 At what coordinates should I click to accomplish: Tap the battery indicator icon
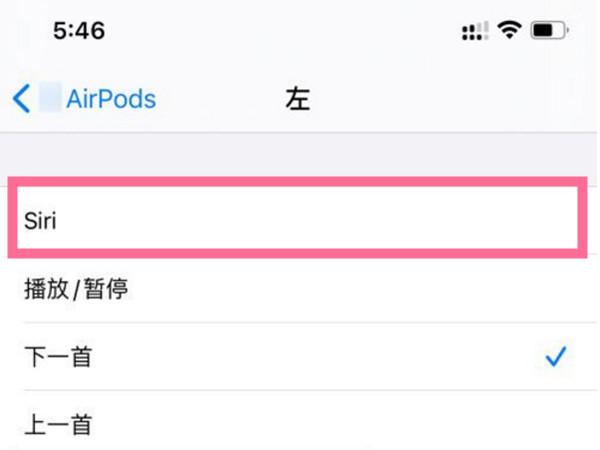coord(549,31)
